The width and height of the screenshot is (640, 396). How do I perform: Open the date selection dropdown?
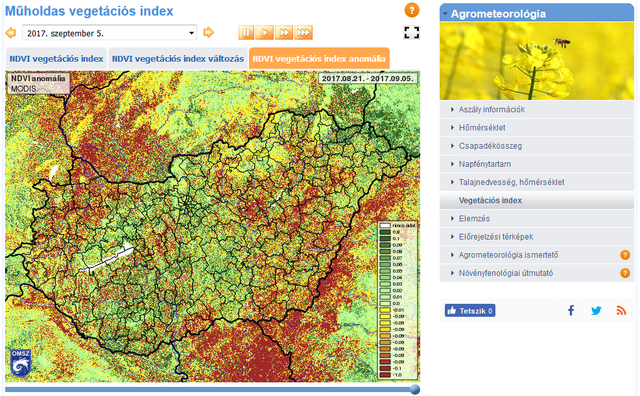(109, 33)
